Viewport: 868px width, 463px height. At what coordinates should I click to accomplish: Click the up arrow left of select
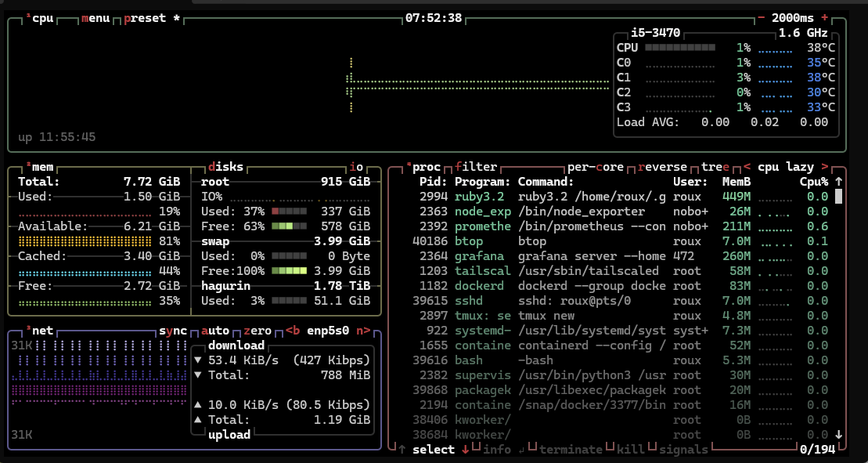[402, 449]
